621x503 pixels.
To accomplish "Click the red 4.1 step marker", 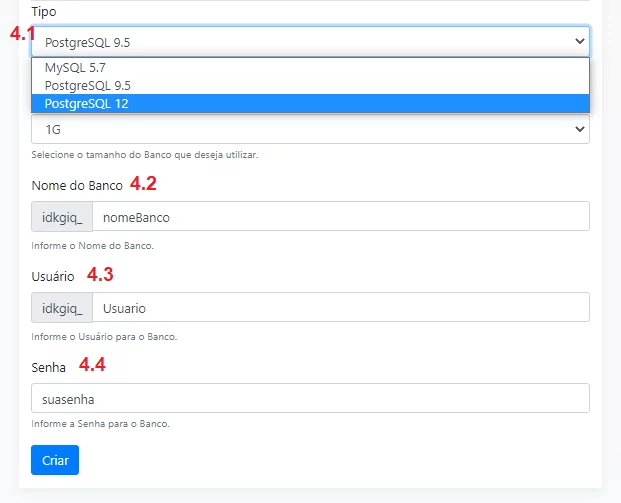I will 23,34.
